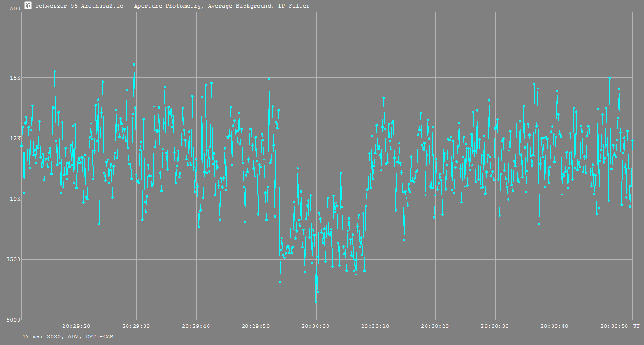Select the 15K label on the vertical axis
The image size is (644, 345).
pos(16,78)
